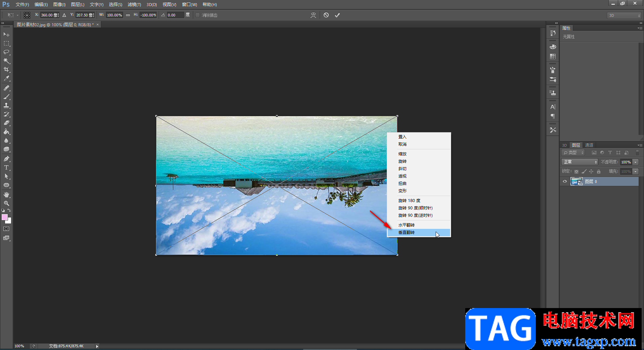Viewport: 644px width, 350px height.
Task: Open the 正常 blend mode dropdown
Action: (579, 162)
